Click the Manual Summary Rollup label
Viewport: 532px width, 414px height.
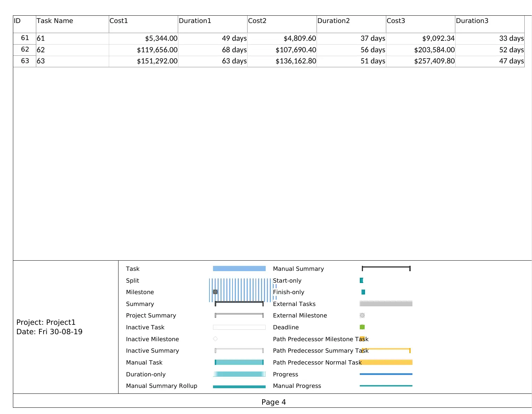162,386
